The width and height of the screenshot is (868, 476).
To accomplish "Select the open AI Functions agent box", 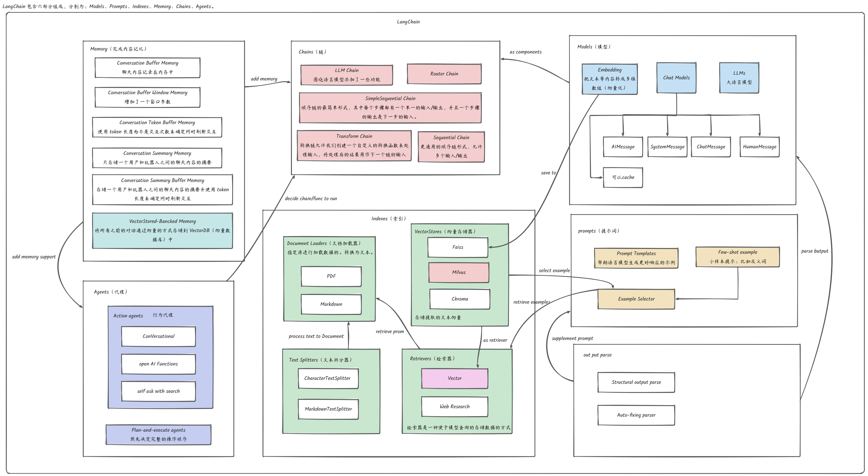I will (x=158, y=364).
